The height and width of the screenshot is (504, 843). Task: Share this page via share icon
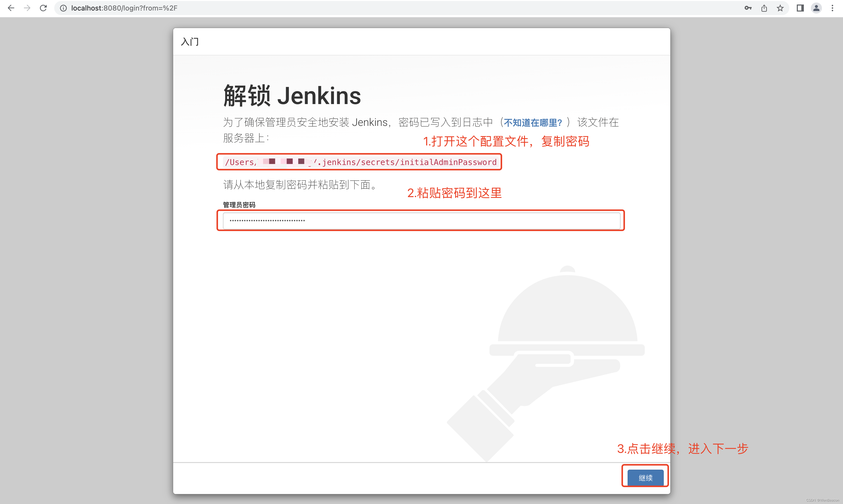pyautogui.click(x=764, y=8)
